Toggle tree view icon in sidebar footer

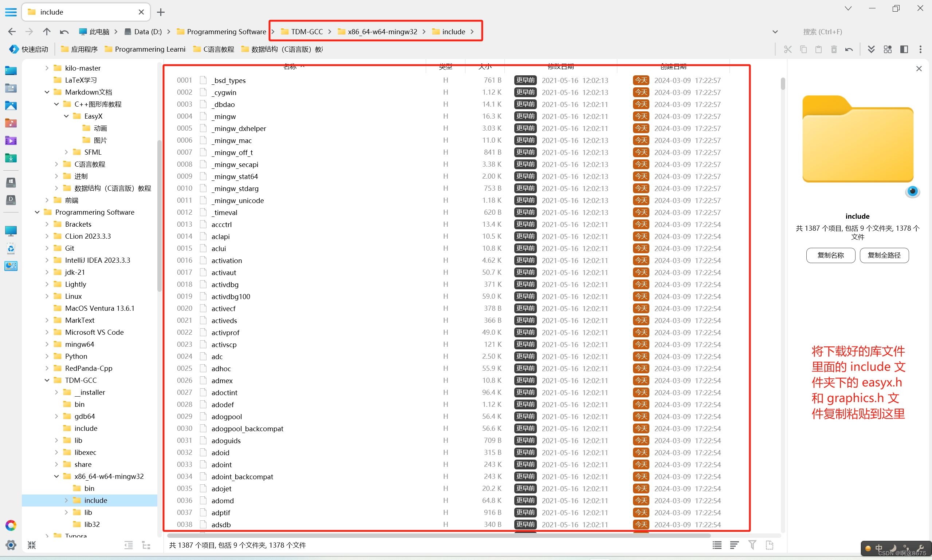(x=146, y=545)
